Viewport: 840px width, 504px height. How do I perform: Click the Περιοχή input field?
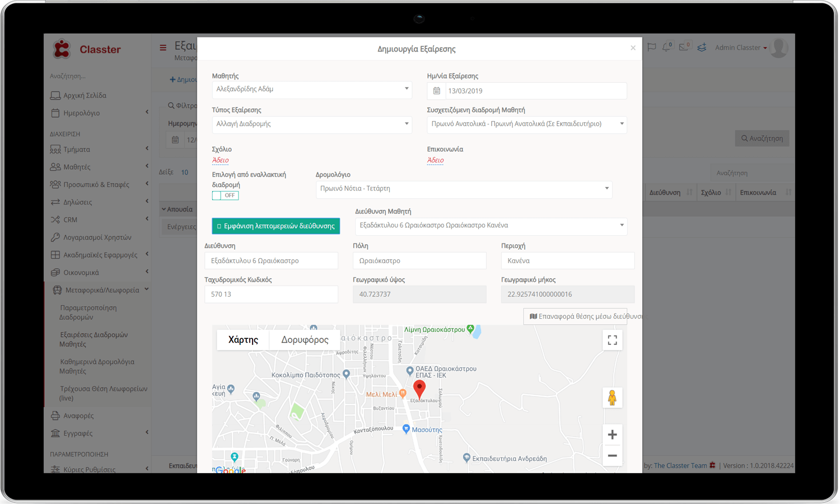568,260
